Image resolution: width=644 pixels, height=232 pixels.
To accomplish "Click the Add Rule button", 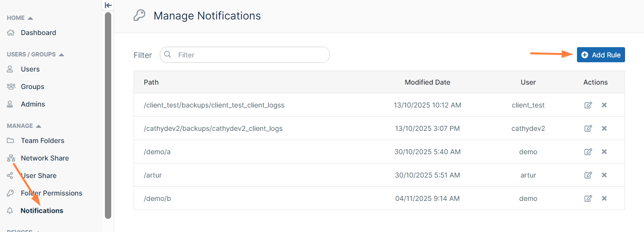I will [601, 55].
